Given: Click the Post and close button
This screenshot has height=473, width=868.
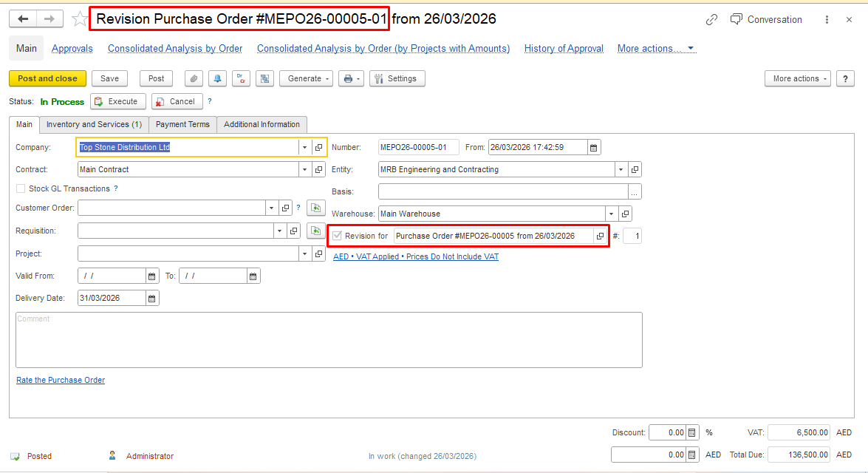Looking at the screenshot, I should pos(47,78).
